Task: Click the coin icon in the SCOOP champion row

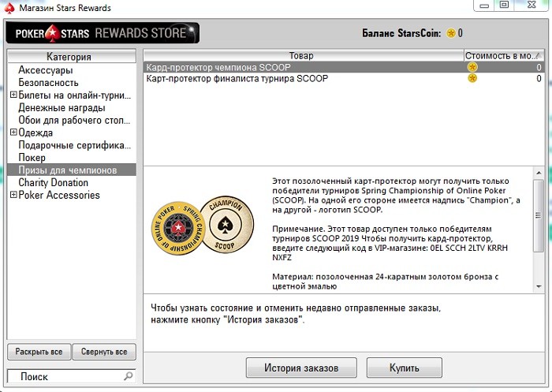Action: (472, 68)
